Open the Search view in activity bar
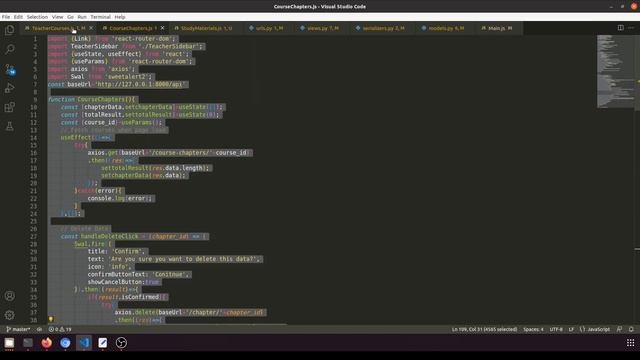Viewport: 640px width, 360px height. tap(9, 49)
